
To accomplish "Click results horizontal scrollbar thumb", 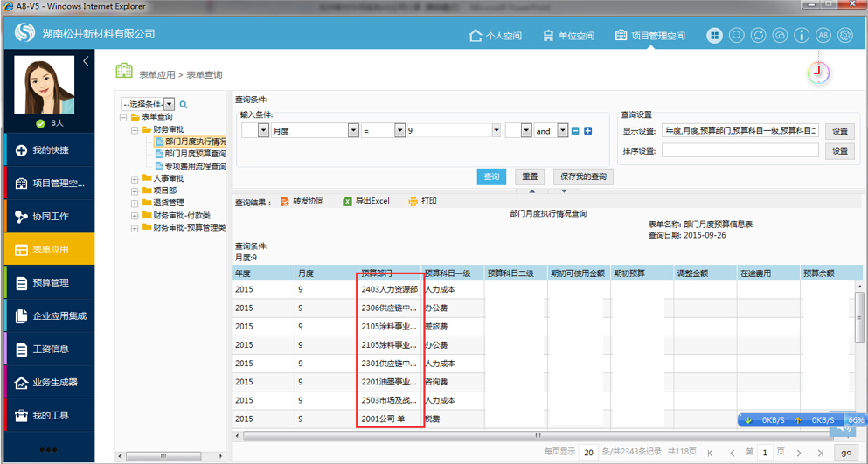I will click(537, 436).
